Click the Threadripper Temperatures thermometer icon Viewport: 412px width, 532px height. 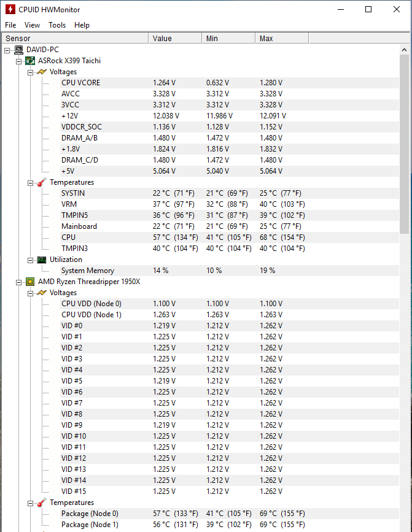pos(41,503)
